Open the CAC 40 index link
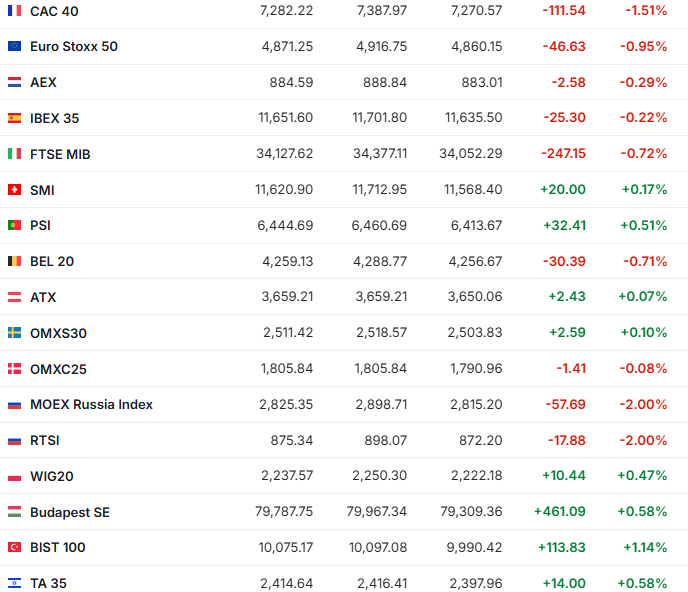The width and height of the screenshot is (688, 592). pos(54,11)
